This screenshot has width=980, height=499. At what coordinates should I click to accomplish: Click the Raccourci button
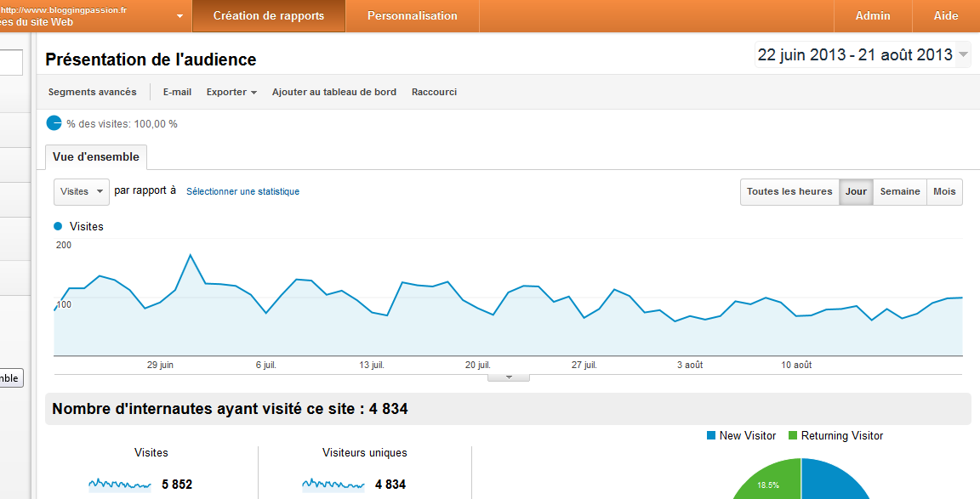(434, 92)
